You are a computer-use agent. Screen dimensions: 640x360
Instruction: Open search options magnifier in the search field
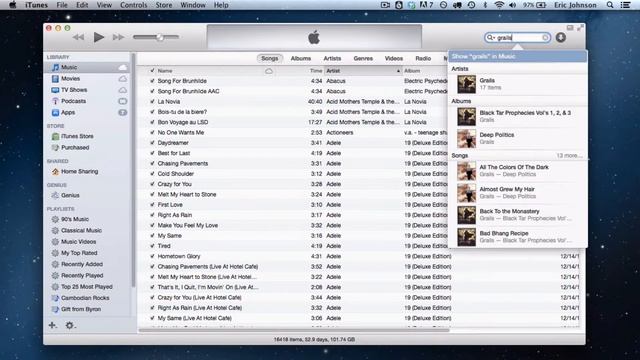click(x=490, y=38)
